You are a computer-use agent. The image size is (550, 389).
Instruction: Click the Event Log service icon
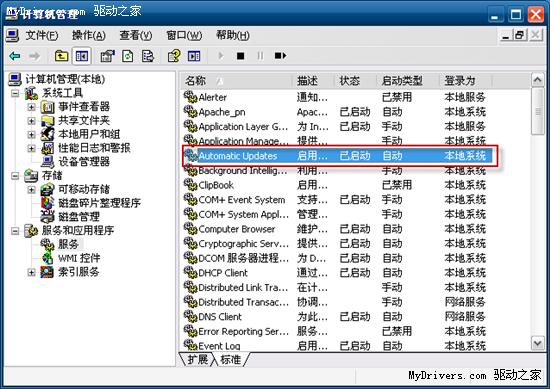click(x=190, y=345)
